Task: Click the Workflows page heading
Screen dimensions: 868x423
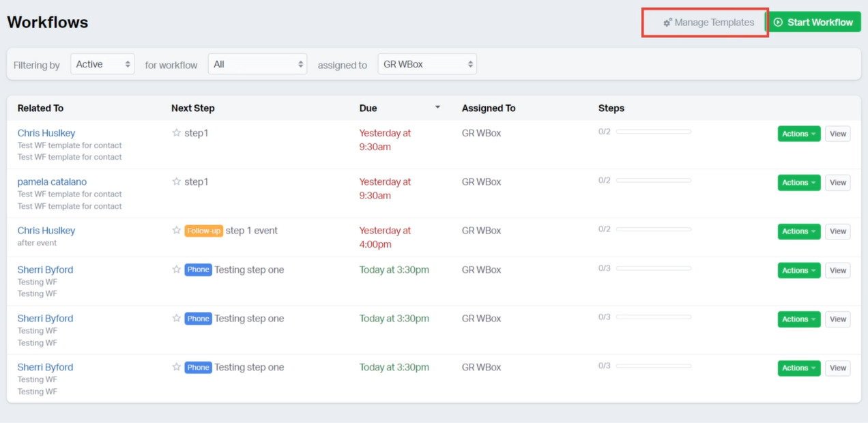Action: [x=47, y=21]
